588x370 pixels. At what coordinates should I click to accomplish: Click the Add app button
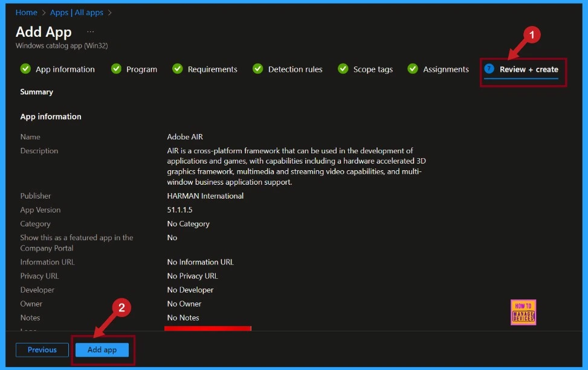(102, 349)
